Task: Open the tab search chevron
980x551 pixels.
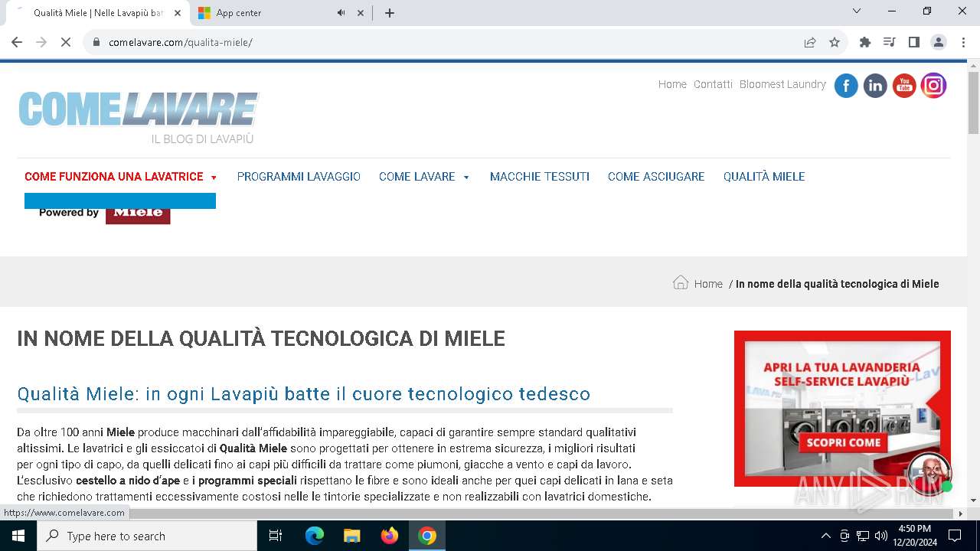Action: point(857,11)
